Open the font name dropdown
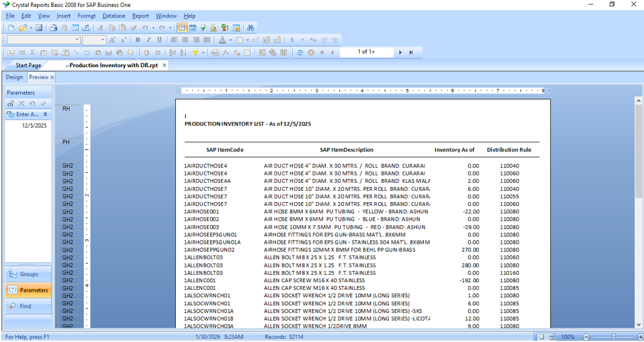This screenshot has height=342, width=644. point(77,40)
